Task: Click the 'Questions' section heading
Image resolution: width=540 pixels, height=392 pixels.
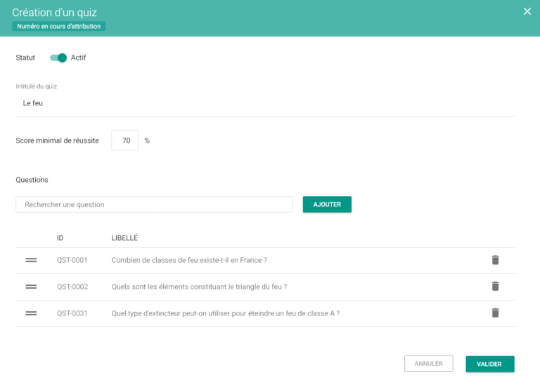Action: (32, 180)
